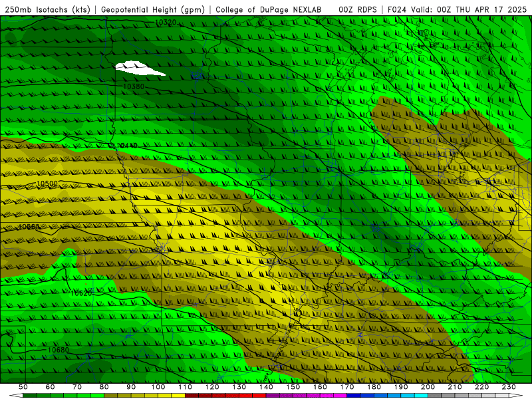The image size is (532, 399).
Task: Click the 230 label on the colorbar
Action: (x=509, y=387)
